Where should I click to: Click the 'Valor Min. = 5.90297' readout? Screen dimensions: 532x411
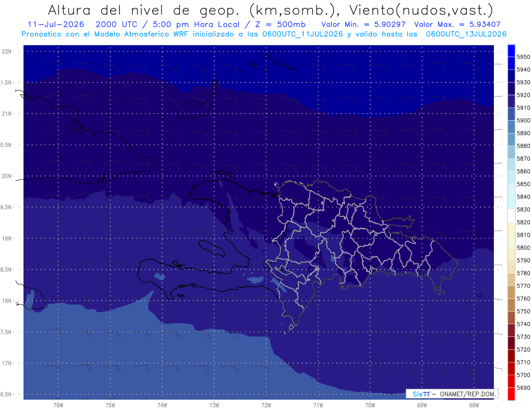point(364,24)
